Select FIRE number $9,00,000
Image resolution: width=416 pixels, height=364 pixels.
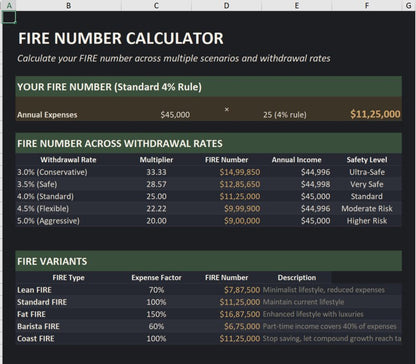[242, 221]
